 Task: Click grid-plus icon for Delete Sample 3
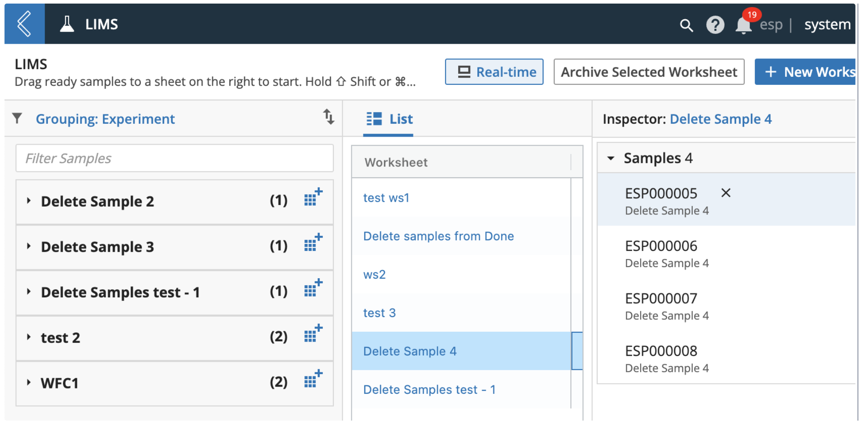click(313, 242)
